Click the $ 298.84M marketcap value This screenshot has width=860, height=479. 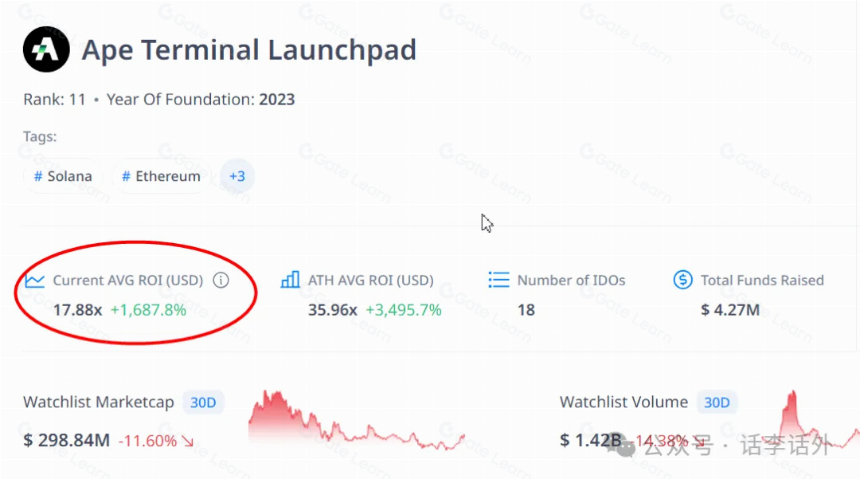tap(66, 441)
